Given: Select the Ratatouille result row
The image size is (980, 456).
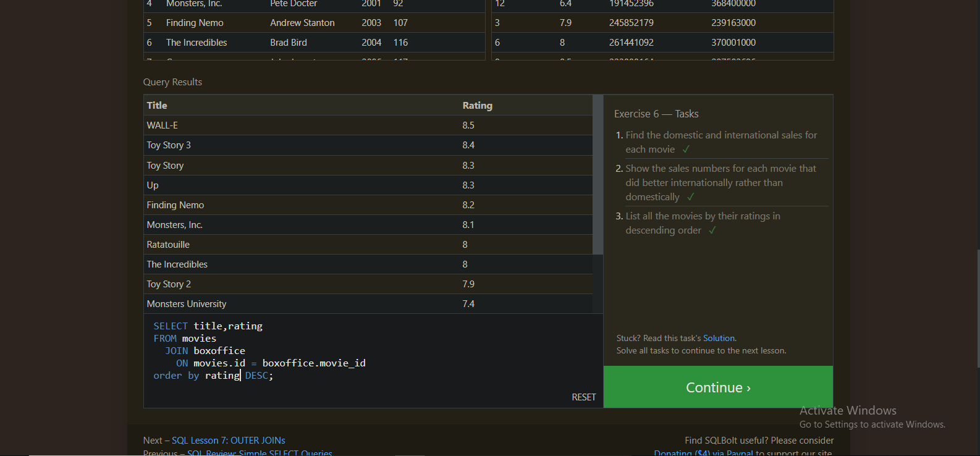Looking at the screenshot, I should [x=368, y=244].
